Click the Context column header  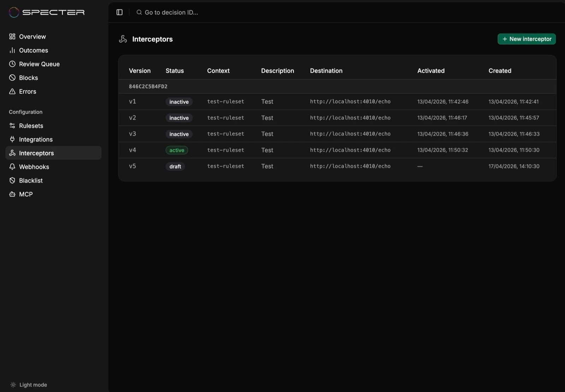click(x=218, y=71)
